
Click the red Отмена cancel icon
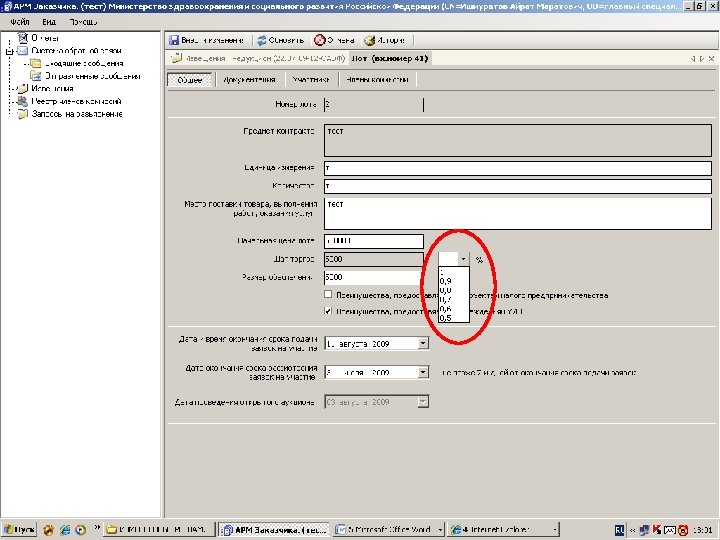(319, 40)
